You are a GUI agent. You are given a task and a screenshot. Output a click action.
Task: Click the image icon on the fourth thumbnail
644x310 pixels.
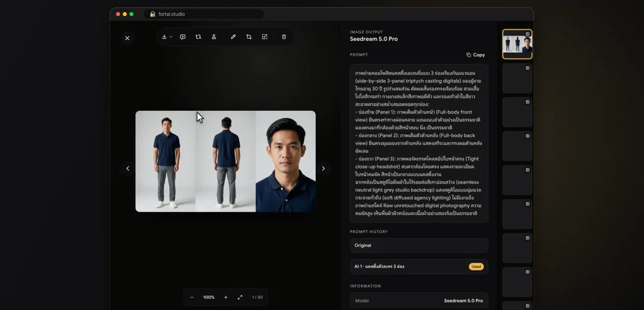(528, 136)
